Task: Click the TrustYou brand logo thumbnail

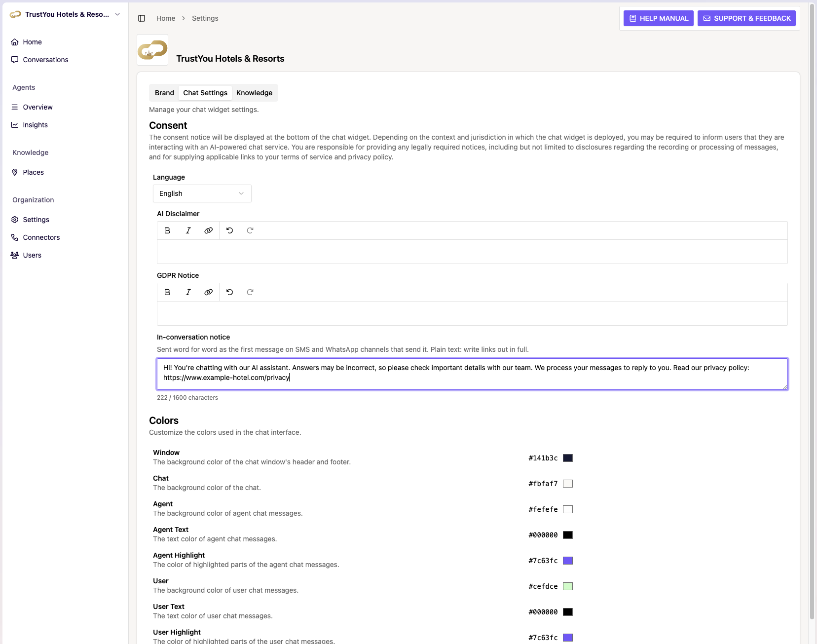Action: 152,50
